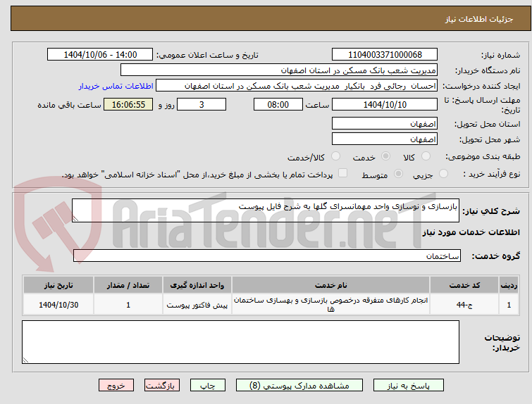Click the بازگشت back button
The width and height of the screenshot is (532, 404).
click(x=162, y=386)
